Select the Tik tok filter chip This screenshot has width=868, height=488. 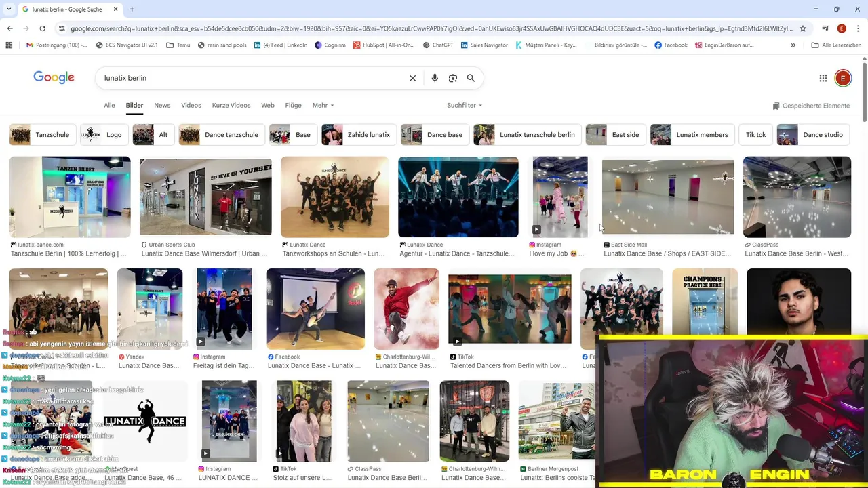tap(755, 135)
